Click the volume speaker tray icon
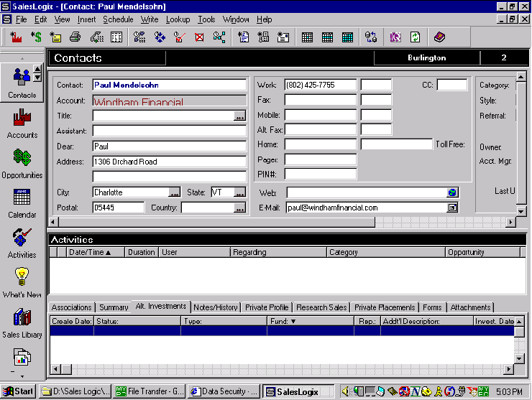532x400 pixels. (x=345, y=391)
